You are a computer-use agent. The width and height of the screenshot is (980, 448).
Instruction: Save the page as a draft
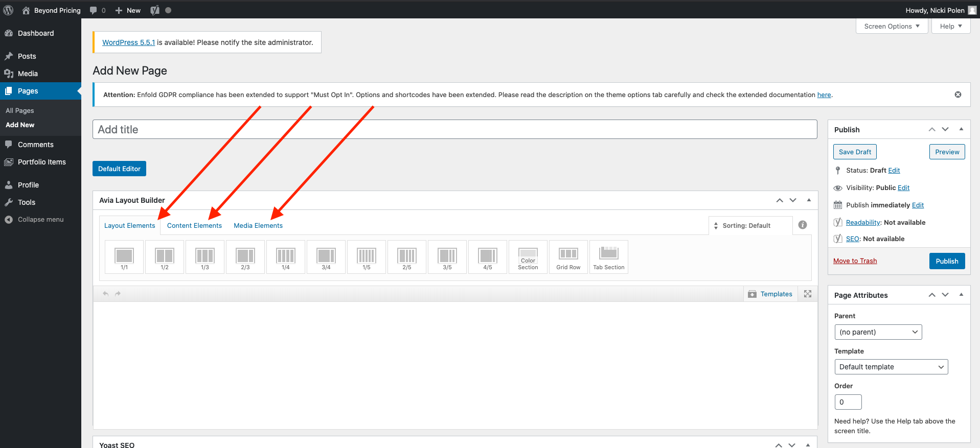[855, 152]
